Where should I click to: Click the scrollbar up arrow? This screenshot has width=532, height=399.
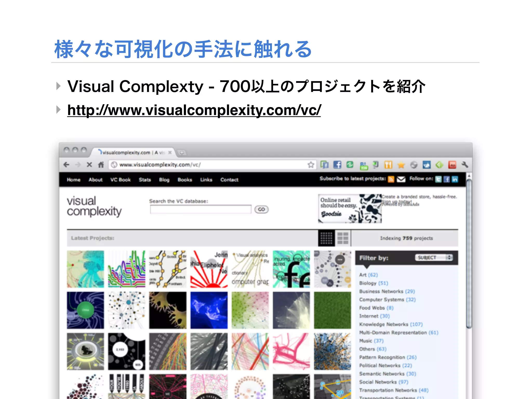click(469, 176)
